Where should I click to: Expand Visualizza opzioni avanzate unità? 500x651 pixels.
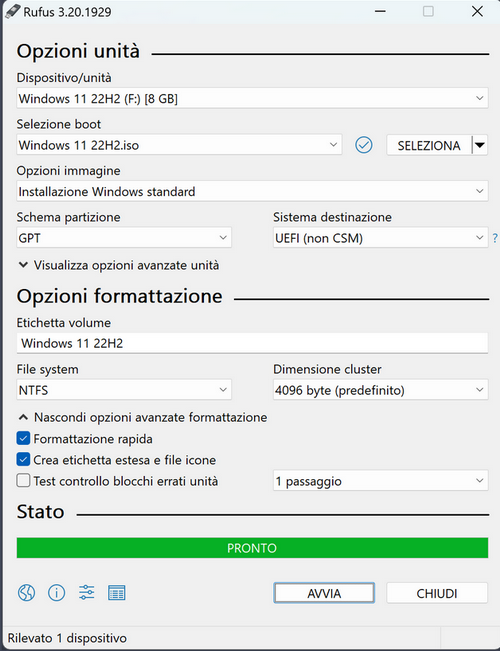point(119,265)
